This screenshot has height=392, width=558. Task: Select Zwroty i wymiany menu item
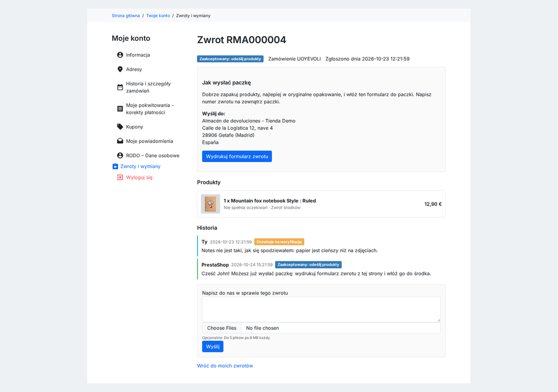click(140, 166)
